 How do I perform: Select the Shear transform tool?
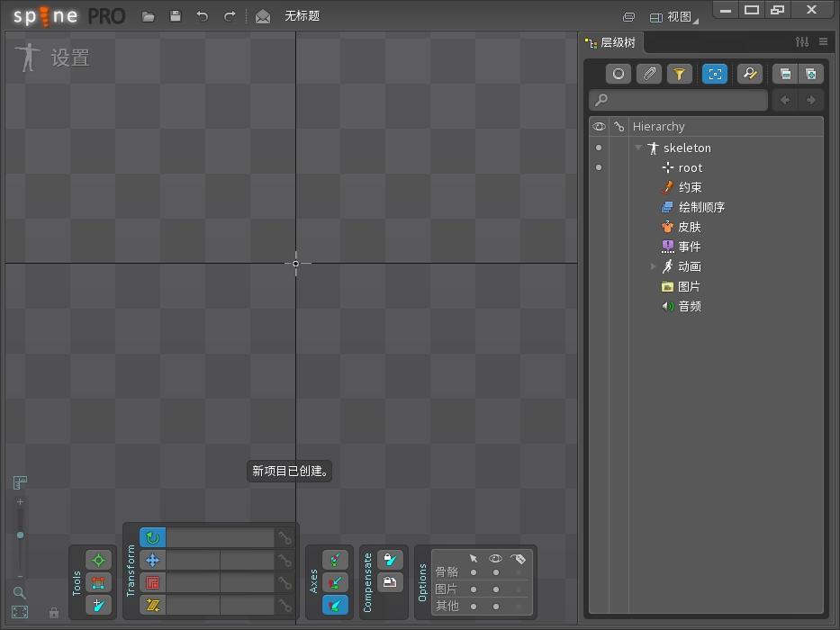tap(152, 605)
